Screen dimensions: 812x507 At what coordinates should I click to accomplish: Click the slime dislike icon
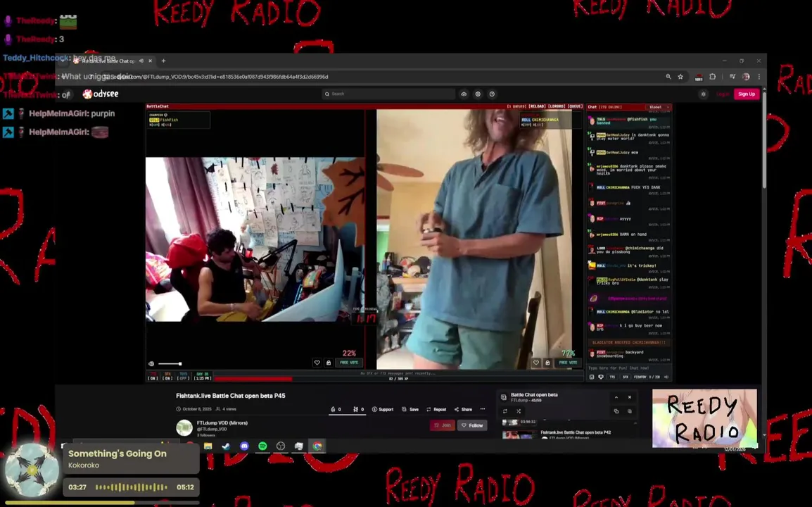click(356, 409)
